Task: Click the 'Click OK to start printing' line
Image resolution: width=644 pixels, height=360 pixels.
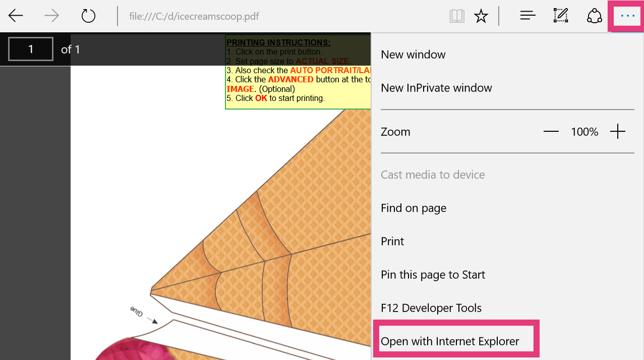Action: point(276,98)
